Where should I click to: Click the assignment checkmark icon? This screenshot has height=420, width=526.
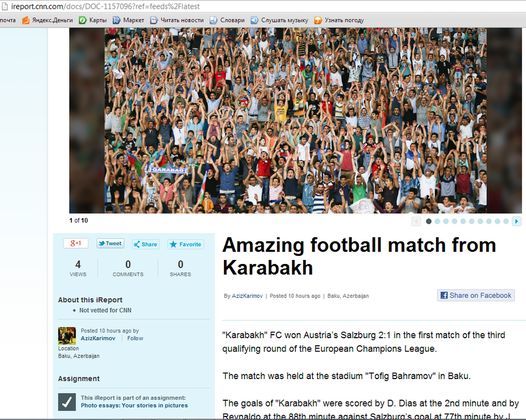coord(67,402)
